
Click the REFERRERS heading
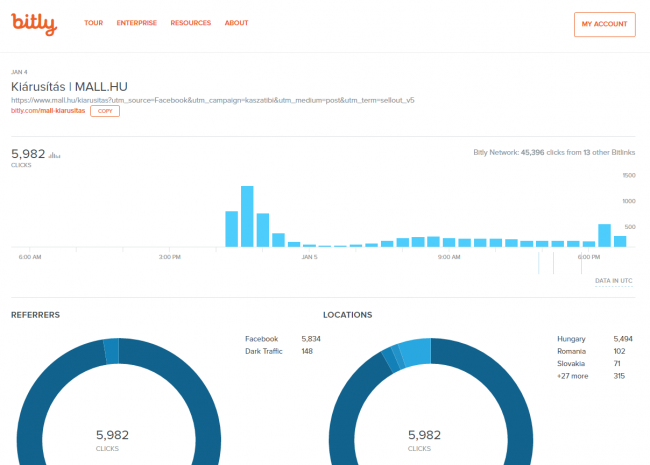coord(35,315)
